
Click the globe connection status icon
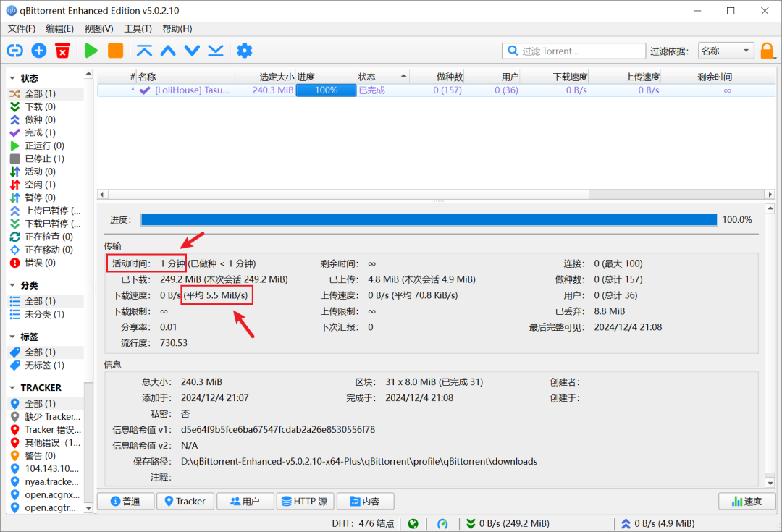coord(413,523)
